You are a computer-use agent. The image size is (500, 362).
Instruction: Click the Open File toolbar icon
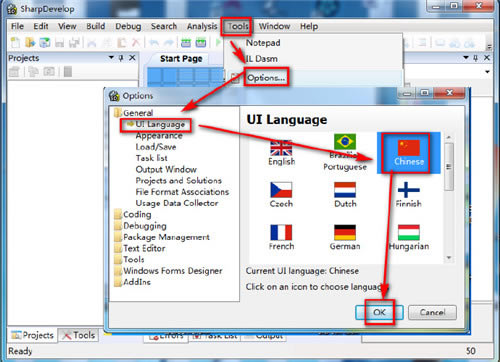point(30,43)
